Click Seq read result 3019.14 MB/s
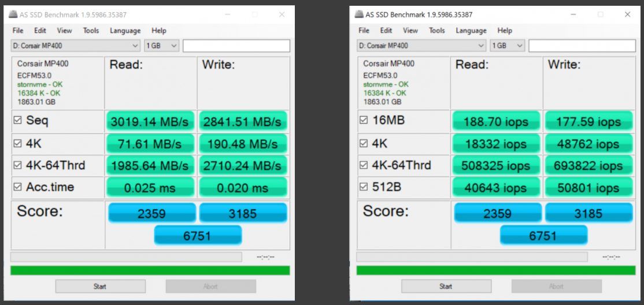The height and width of the screenshot is (305, 644). (x=150, y=121)
